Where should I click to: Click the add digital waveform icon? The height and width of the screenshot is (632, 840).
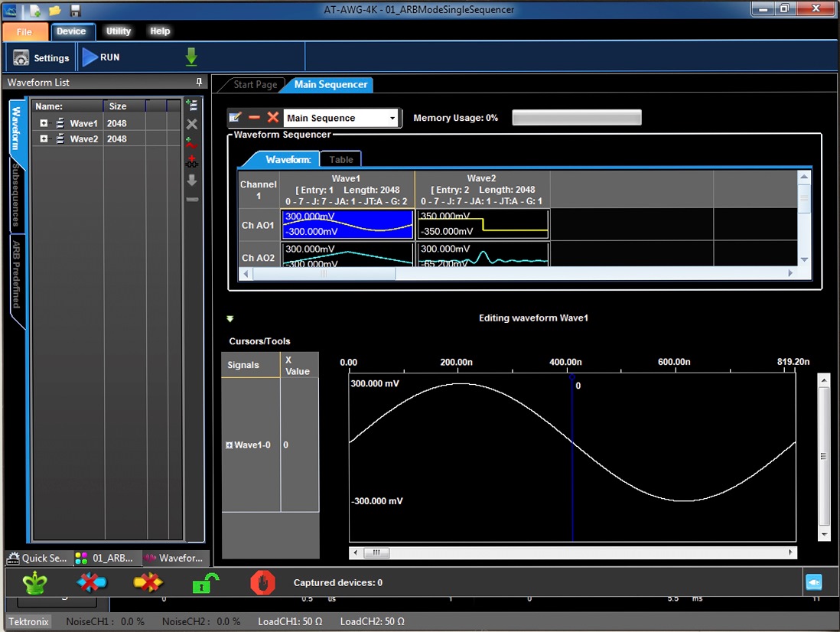pyautogui.click(x=192, y=161)
